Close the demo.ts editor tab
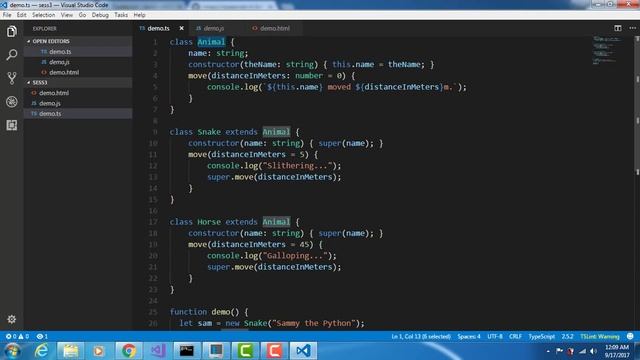 [181, 28]
